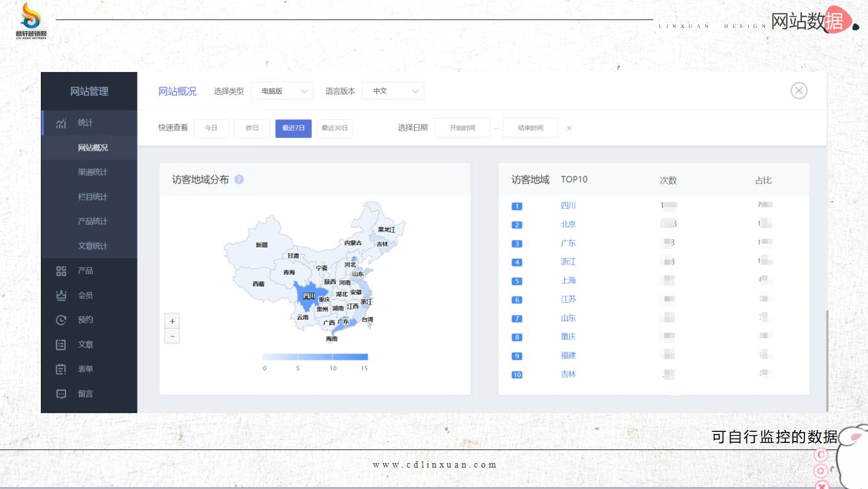The width and height of the screenshot is (868, 489).
Task: Open 表单 in the sidebar menu
Action: [x=89, y=369]
